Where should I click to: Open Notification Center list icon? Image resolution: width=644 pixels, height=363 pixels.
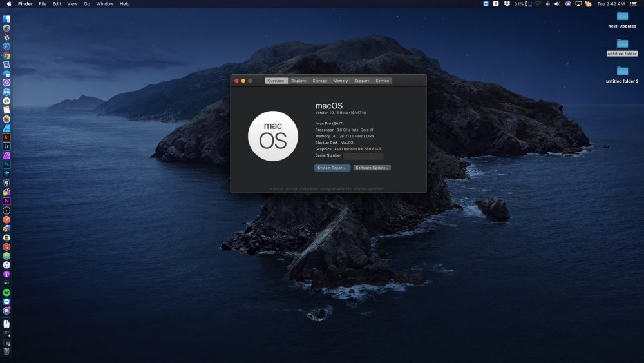click(x=634, y=4)
